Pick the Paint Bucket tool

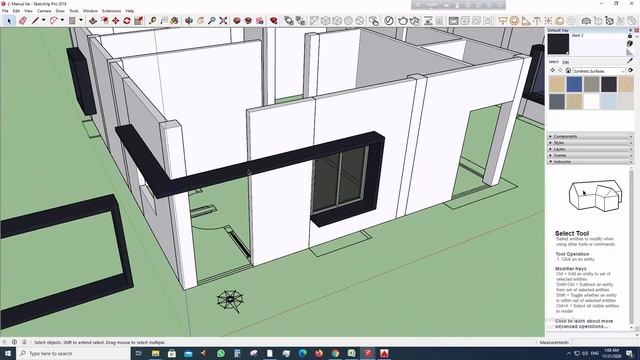pos(174,20)
